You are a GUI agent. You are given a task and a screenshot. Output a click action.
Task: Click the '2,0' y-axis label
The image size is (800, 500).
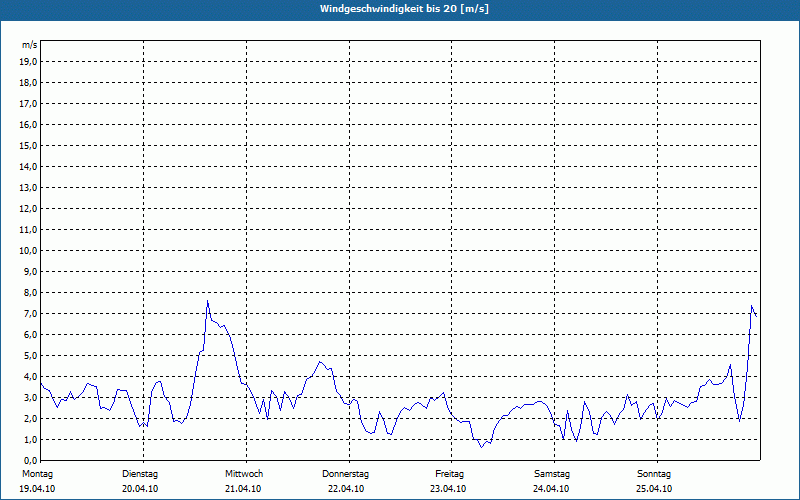click(31, 418)
